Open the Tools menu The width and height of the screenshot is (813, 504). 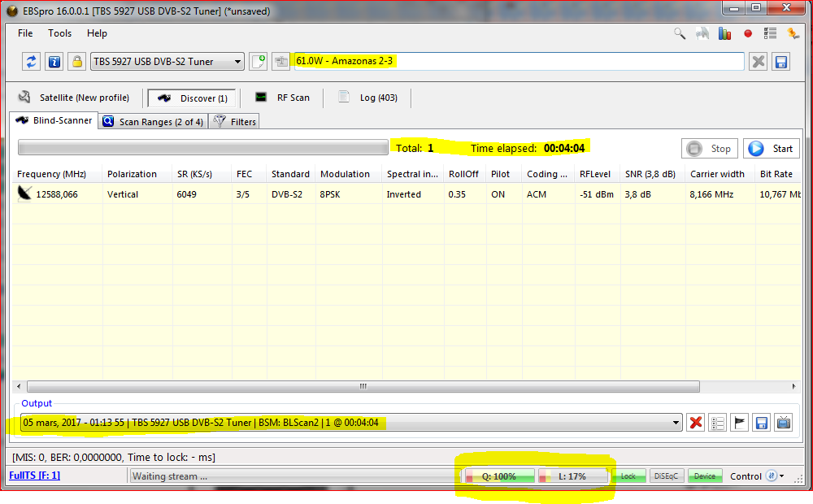pyautogui.click(x=59, y=33)
